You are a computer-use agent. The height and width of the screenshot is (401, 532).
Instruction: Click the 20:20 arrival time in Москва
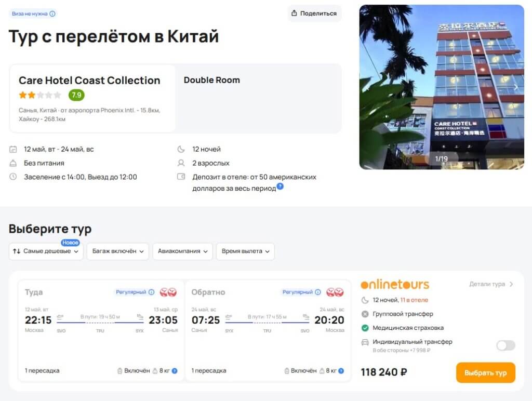click(x=329, y=320)
